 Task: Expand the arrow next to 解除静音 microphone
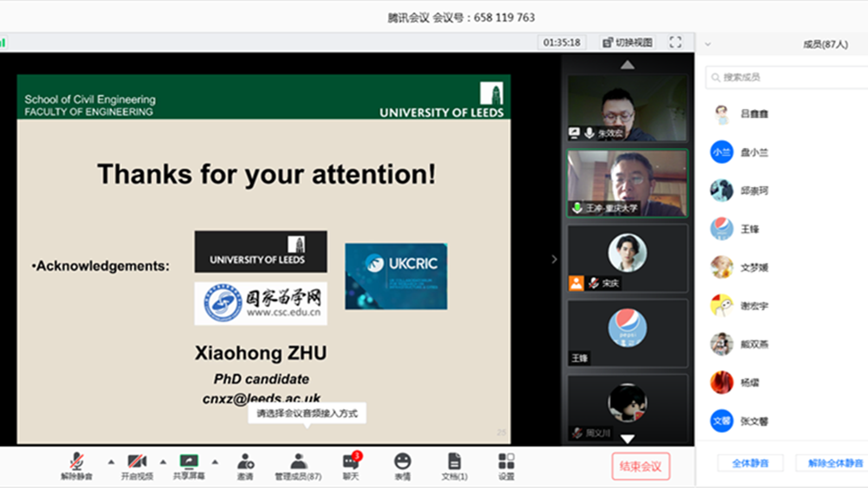coord(111,462)
